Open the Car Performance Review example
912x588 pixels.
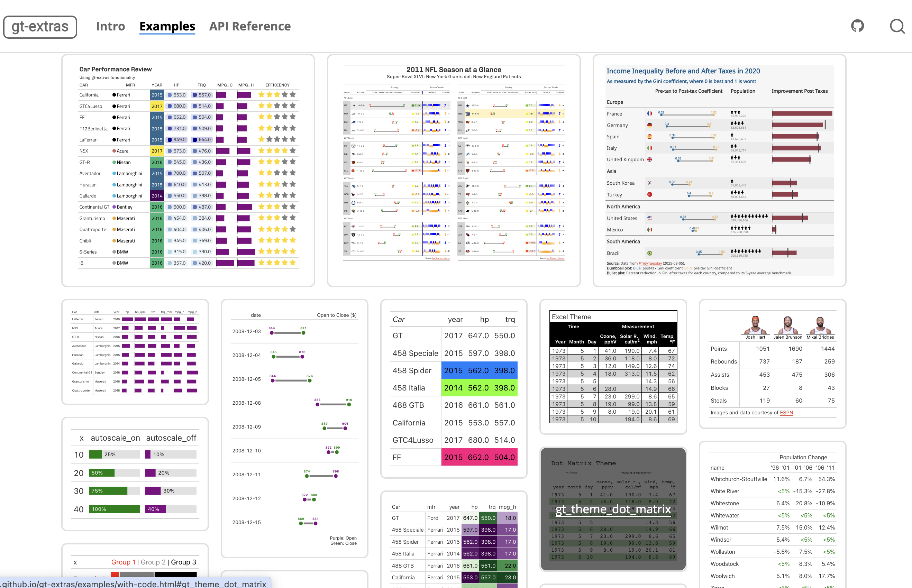[188, 170]
